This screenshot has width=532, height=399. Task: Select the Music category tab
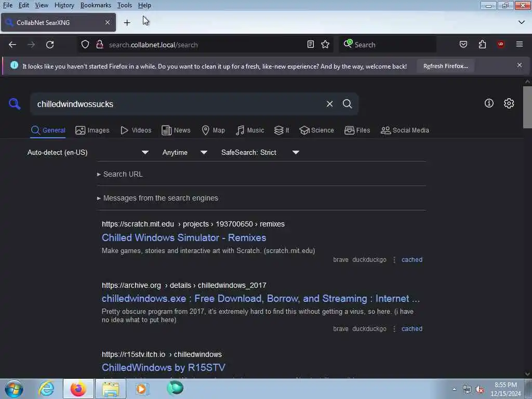click(x=250, y=130)
